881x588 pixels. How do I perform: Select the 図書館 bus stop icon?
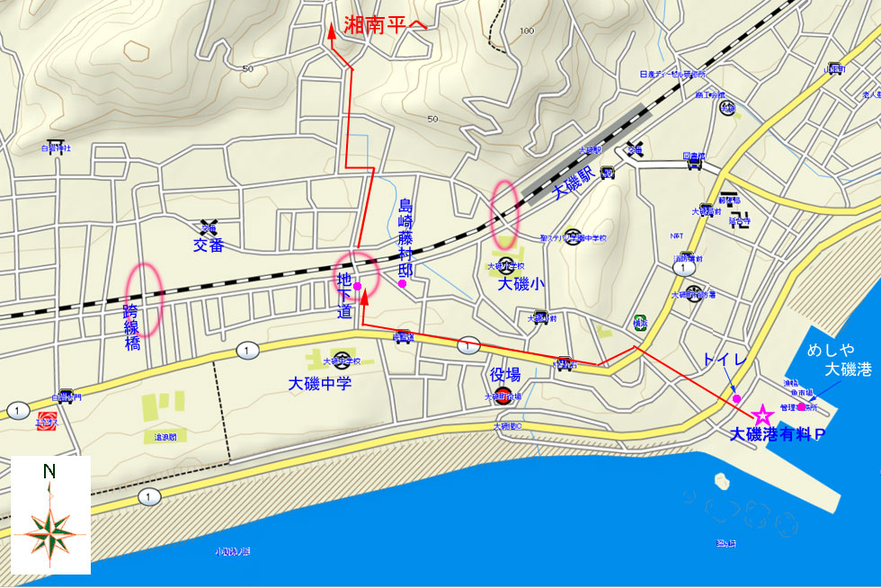(693, 164)
